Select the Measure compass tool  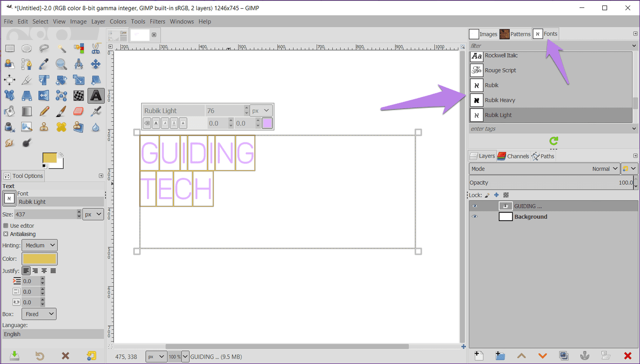[x=79, y=64]
